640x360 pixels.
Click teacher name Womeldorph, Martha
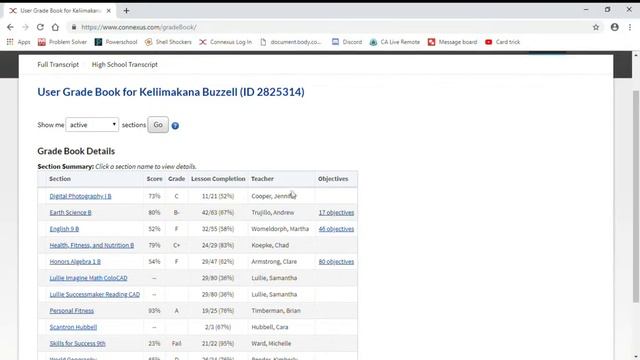pos(280,229)
